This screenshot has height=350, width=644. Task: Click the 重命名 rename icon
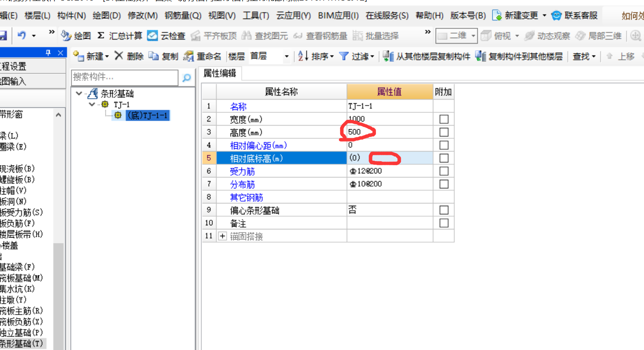point(188,56)
